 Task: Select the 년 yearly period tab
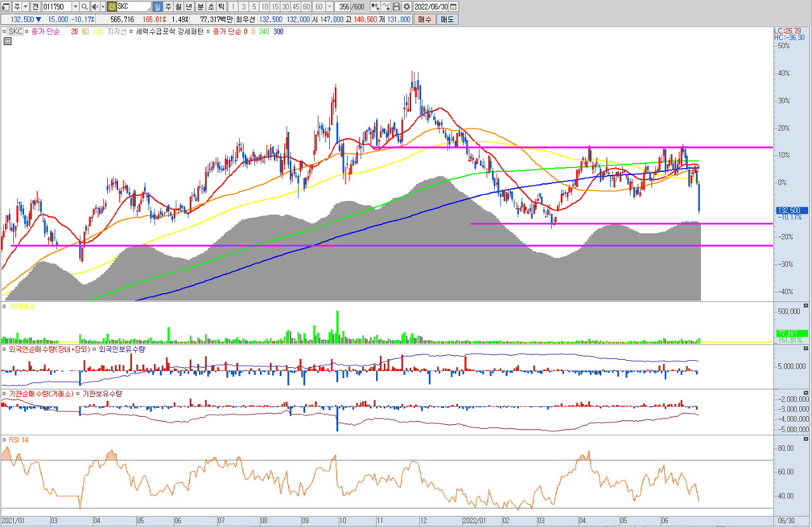pos(188,7)
